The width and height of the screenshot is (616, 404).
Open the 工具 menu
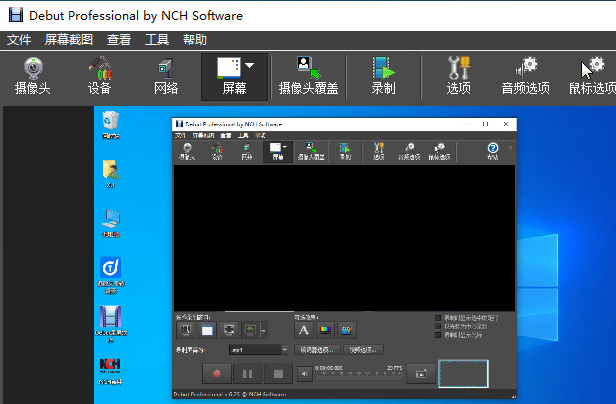coord(157,40)
